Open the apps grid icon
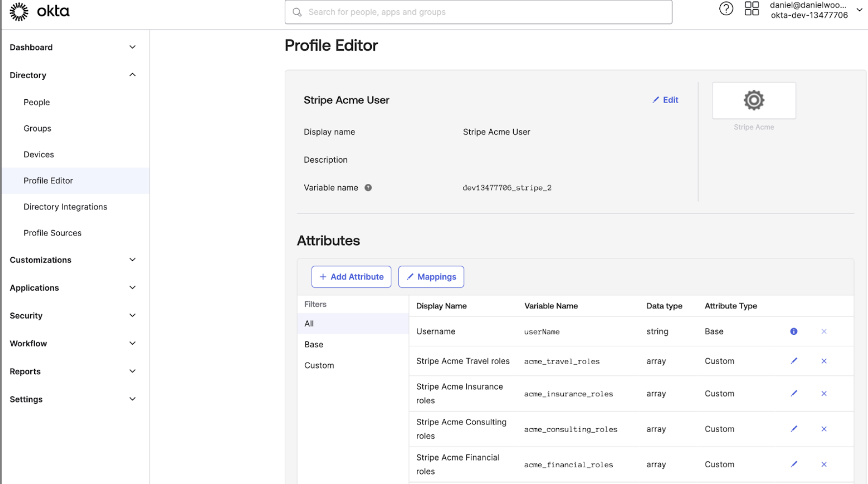Image resolution: width=868 pixels, height=484 pixels. (752, 8)
